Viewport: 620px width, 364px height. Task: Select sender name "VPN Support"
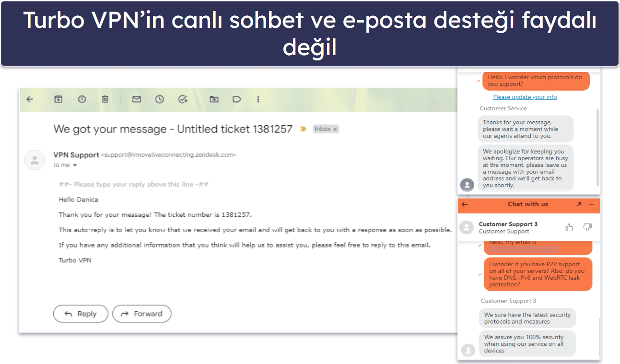click(x=76, y=155)
